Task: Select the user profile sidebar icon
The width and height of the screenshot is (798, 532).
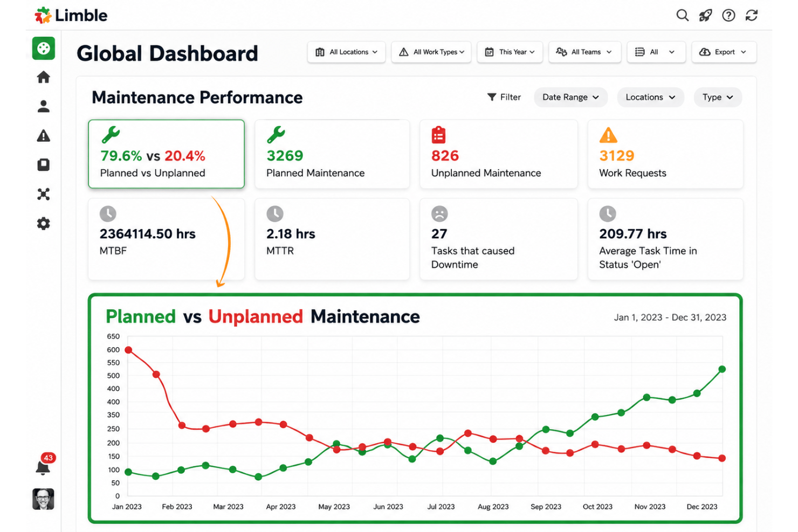Action: 43,106
